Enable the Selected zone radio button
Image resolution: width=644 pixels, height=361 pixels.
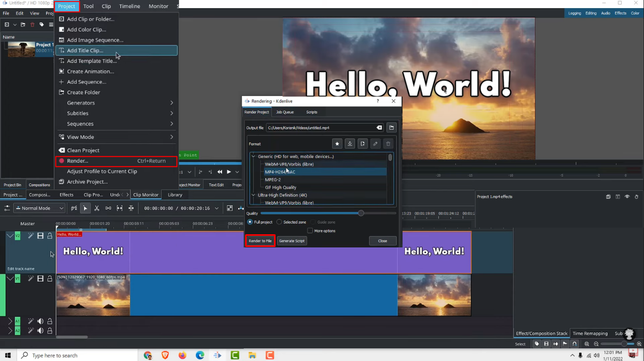[x=279, y=222]
